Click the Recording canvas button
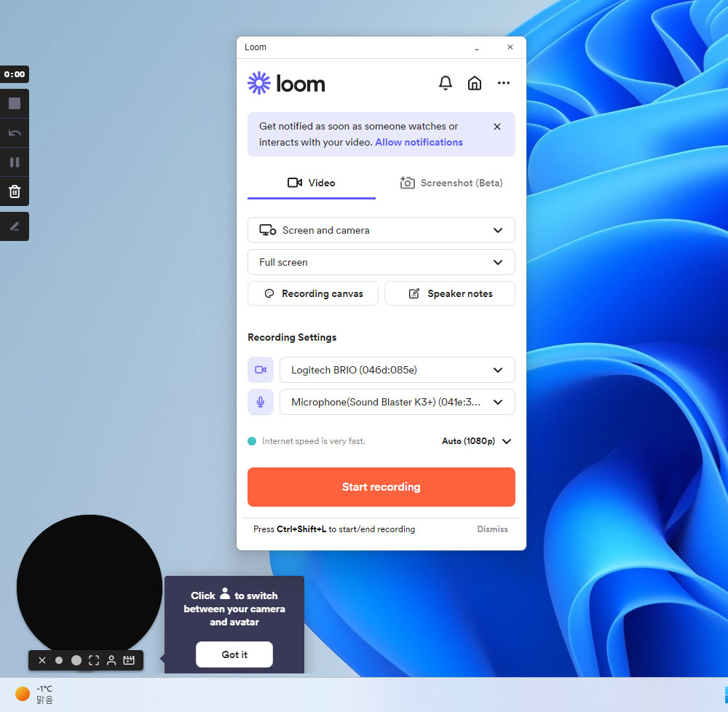Viewport: 728px width, 712px height. (313, 293)
